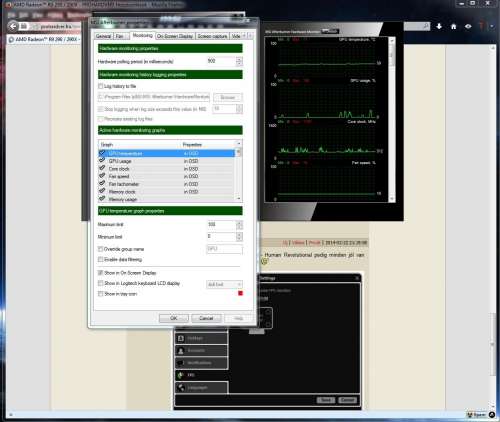Viewport: 500px width, 422px height.
Task: Open the dropdown arrow beside browser toolbar icons
Action: tap(492, 26)
